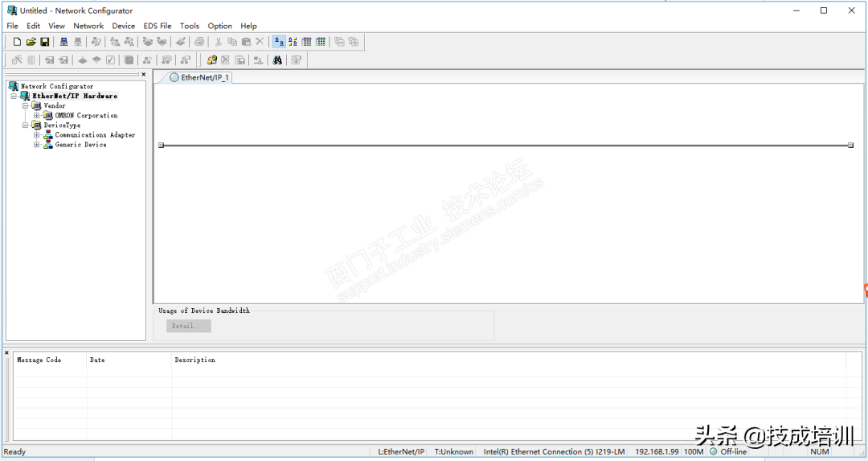The width and height of the screenshot is (868, 461).
Task: Click the Detail... button under bandwidth usage
Action: [188, 326]
